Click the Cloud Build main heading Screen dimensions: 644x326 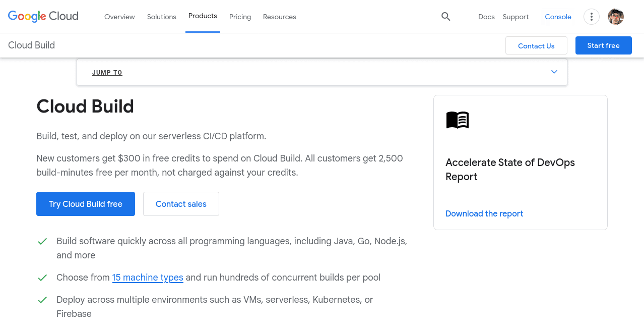pyautogui.click(x=85, y=106)
